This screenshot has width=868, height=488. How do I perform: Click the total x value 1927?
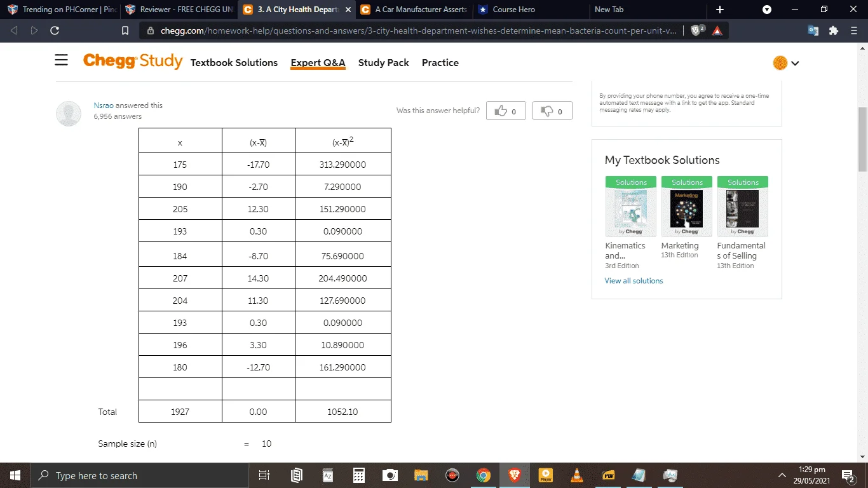180,412
